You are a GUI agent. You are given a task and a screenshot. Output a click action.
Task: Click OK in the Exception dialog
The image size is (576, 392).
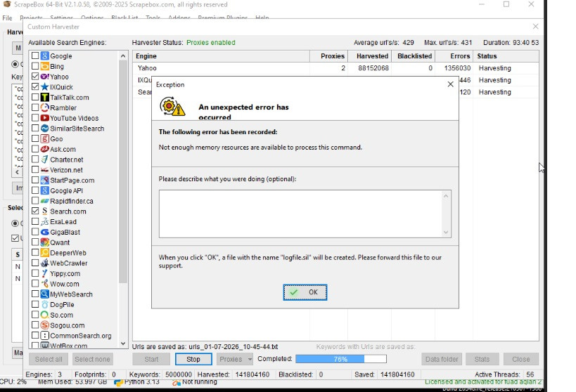pyautogui.click(x=305, y=292)
